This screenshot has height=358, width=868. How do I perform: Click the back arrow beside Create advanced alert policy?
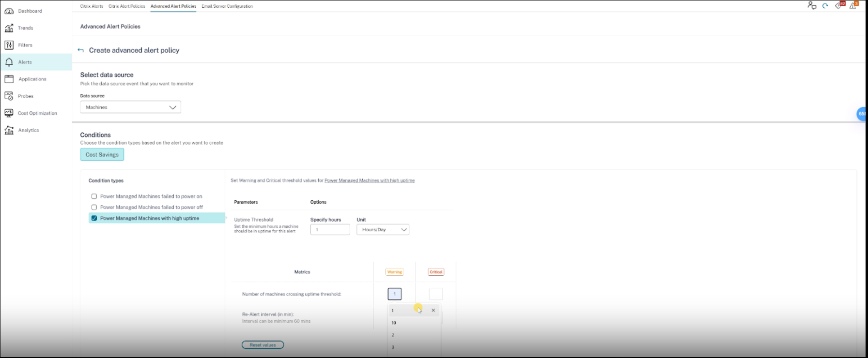[81, 50]
